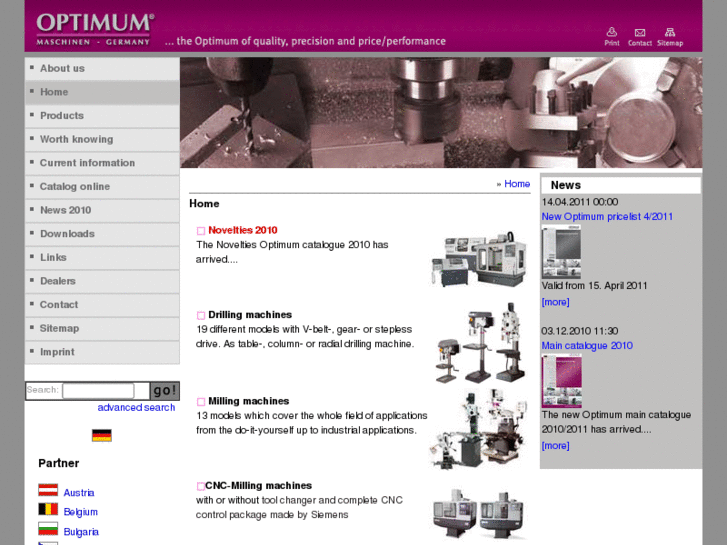Screen dimensions: 727x545
Task: Click the 'Partner' section heading
Action: point(58,463)
